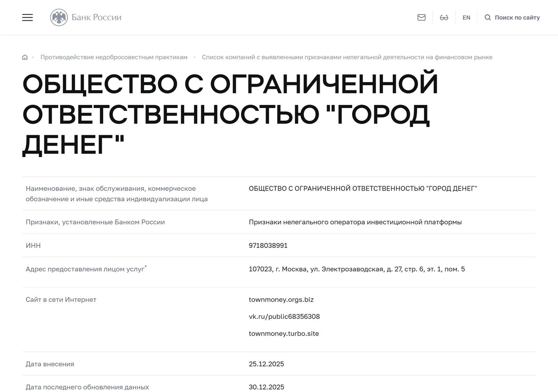Click the "Сайт в сети Интернет" label
Screen dimensions: 558x392
61,300
